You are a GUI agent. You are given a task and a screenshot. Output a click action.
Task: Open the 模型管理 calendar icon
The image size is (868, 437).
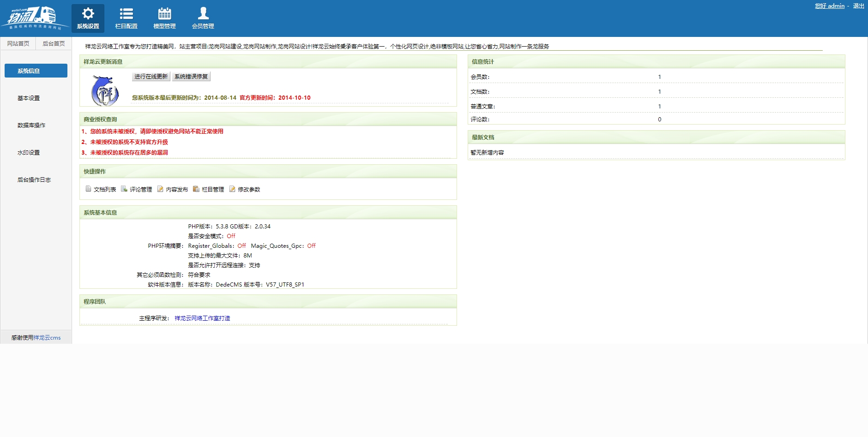[x=164, y=13]
